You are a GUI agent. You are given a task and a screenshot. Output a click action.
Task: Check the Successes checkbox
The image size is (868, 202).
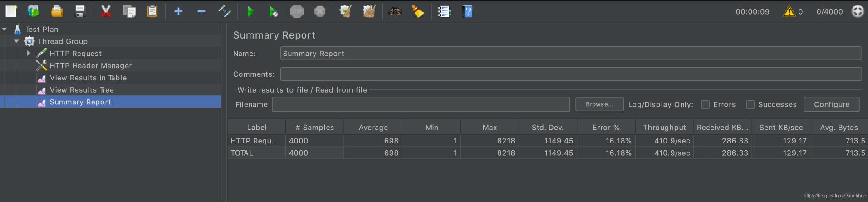(750, 104)
